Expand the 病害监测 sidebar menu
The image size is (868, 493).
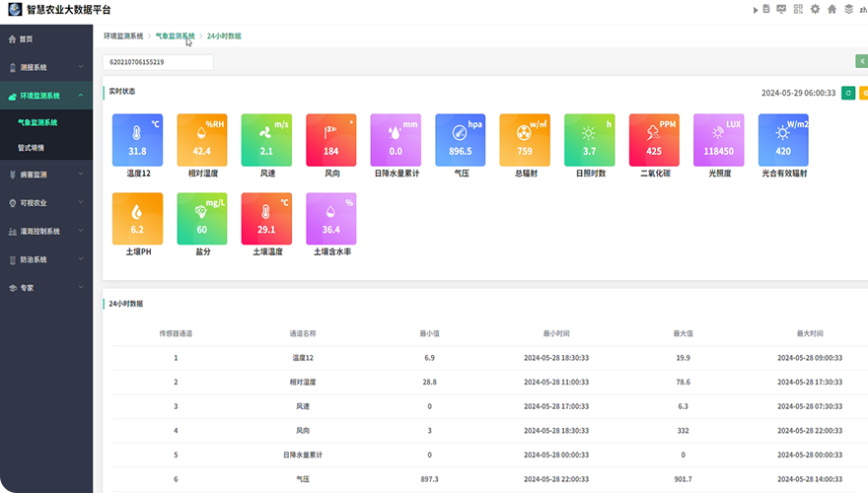46,175
